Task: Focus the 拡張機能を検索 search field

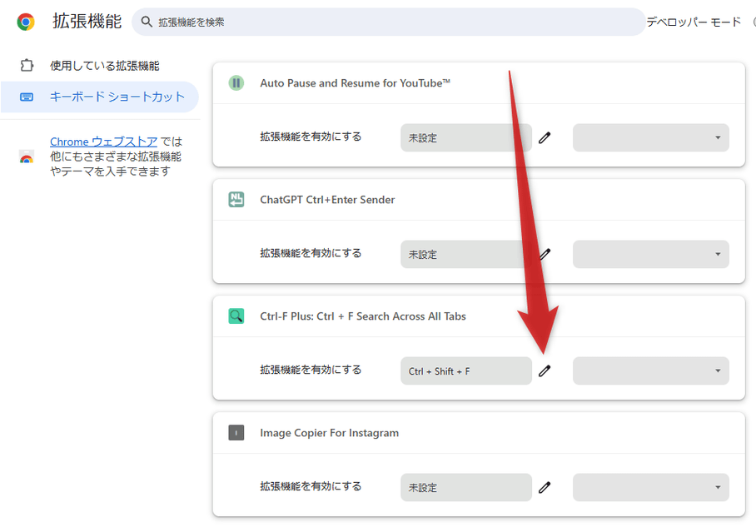Action: tap(389, 22)
